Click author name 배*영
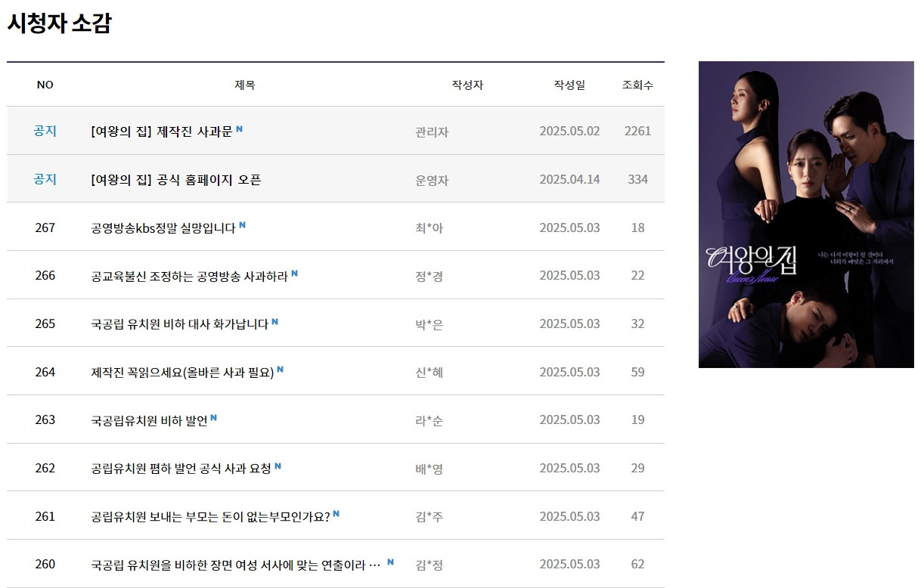Screen dimensions: 924x588 (x=429, y=469)
